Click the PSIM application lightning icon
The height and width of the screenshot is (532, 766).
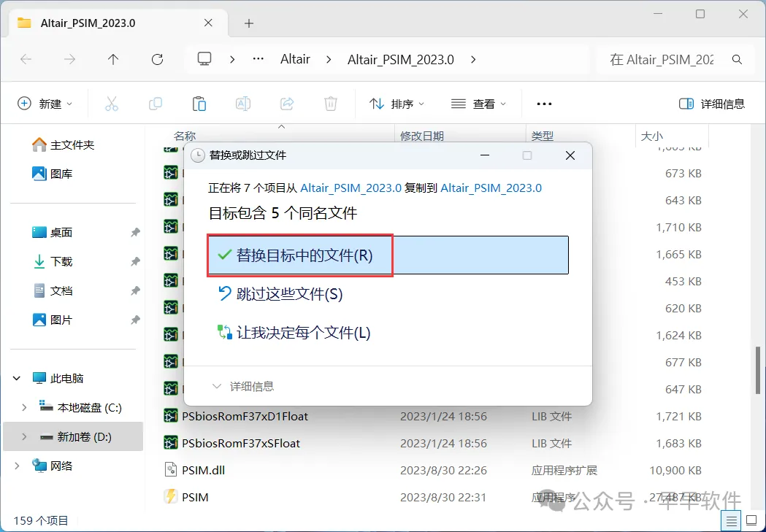tap(170, 496)
